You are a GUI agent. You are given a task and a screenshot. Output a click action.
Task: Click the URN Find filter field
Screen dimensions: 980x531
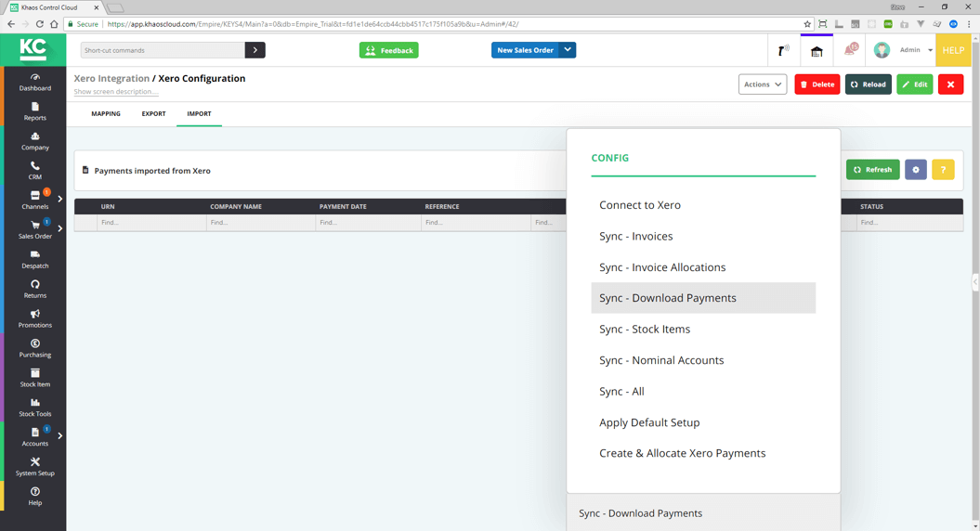(151, 223)
